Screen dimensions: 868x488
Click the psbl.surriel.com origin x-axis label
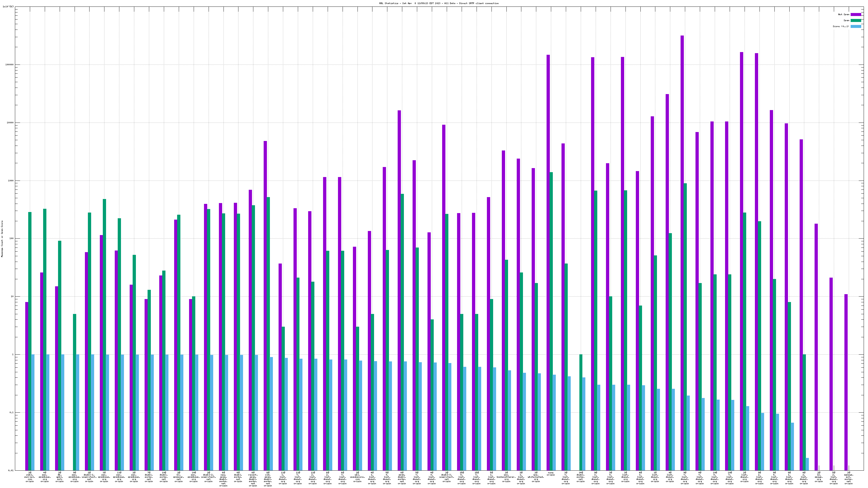pyautogui.click(x=30, y=477)
